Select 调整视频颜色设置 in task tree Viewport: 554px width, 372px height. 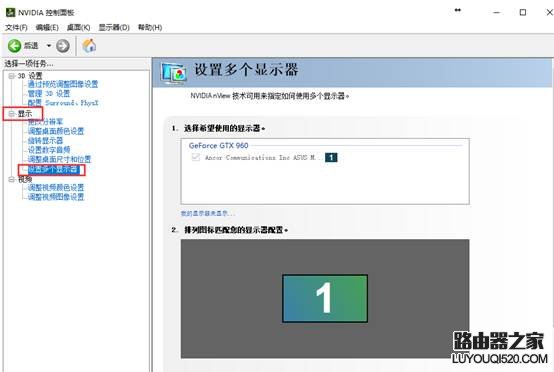56,187
